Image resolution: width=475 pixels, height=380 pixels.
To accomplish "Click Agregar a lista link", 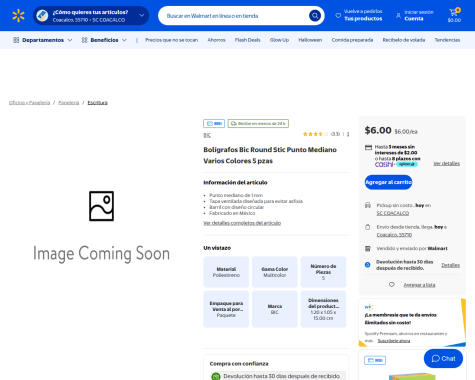I will click(x=419, y=285).
